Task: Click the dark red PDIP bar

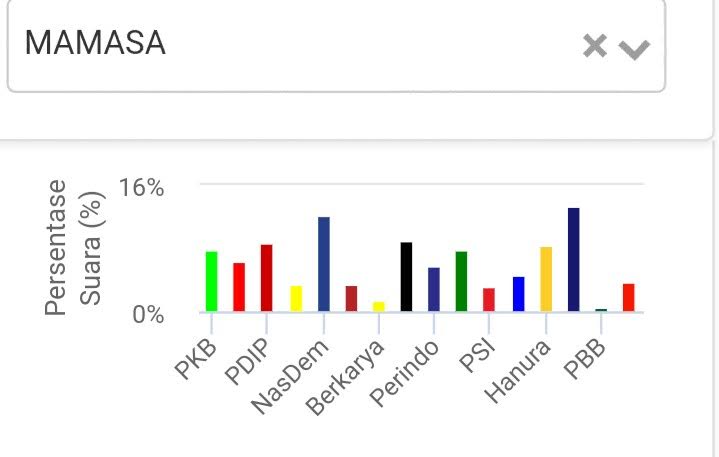Action: coord(267,277)
